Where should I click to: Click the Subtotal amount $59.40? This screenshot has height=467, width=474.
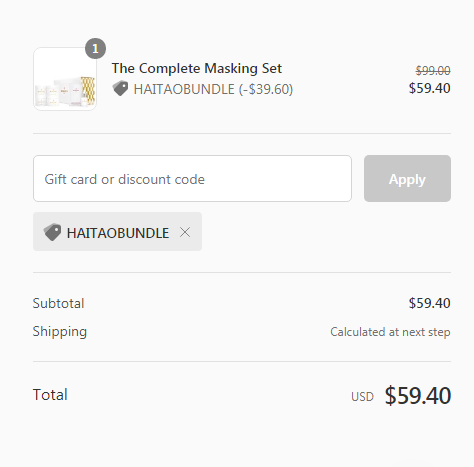430,303
